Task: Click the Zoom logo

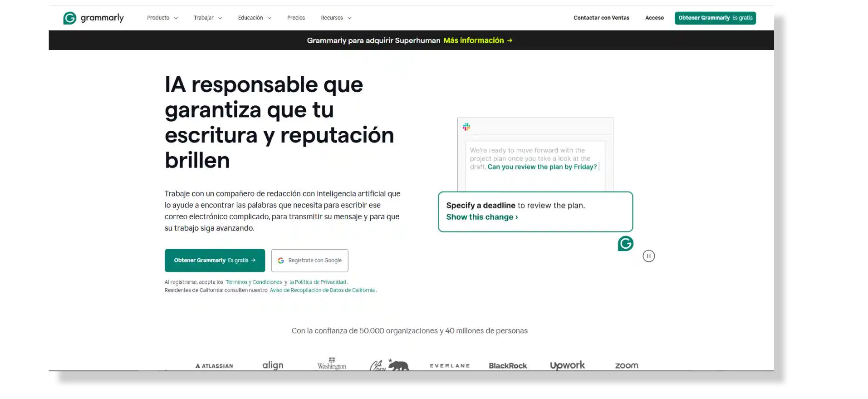Action: [627, 365]
